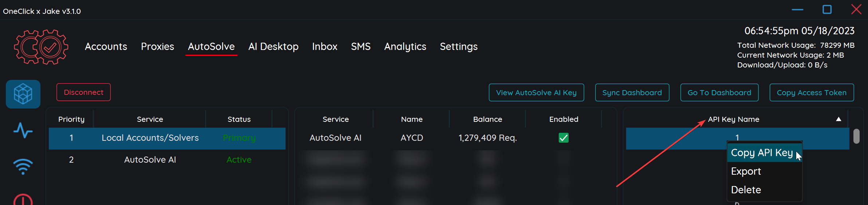
Task: Maximize the application window
Action: click(x=827, y=9)
